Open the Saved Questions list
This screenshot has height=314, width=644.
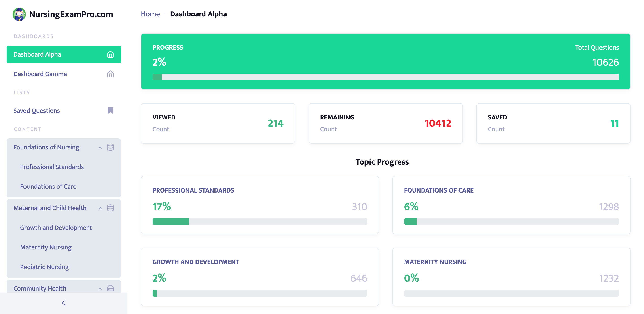36,111
